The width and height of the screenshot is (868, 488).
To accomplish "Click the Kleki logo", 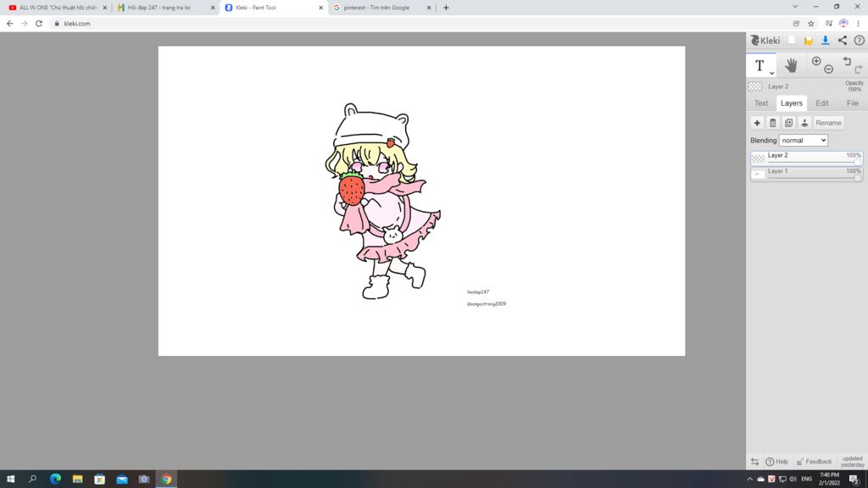I will coord(765,41).
